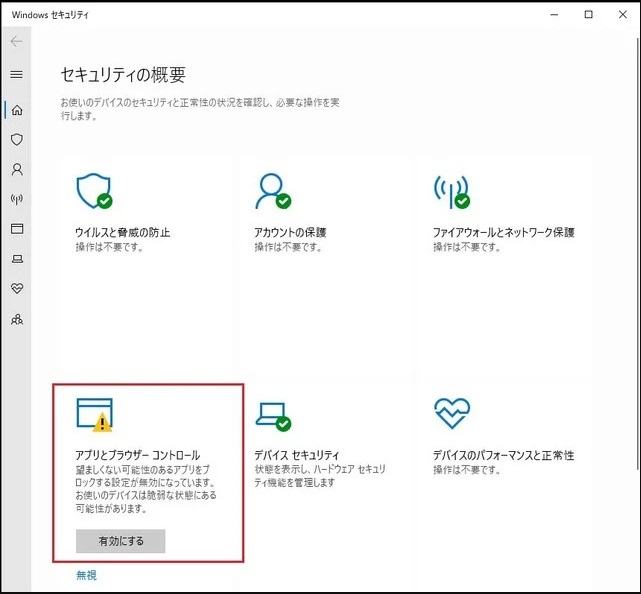Open the shield (virus protection) icon in the sidebar
Screen dimensions: 641x594
[17, 139]
